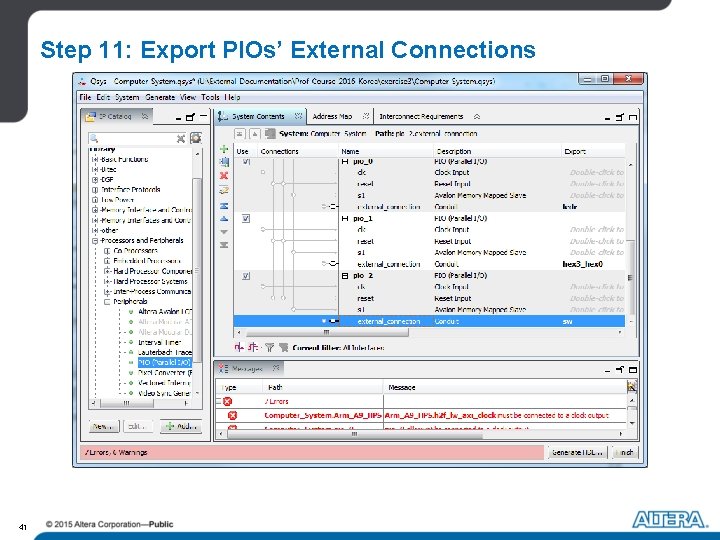The width and height of the screenshot is (720, 540).
Task: Click the green plus add component icon
Action: (x=224, y=149)
